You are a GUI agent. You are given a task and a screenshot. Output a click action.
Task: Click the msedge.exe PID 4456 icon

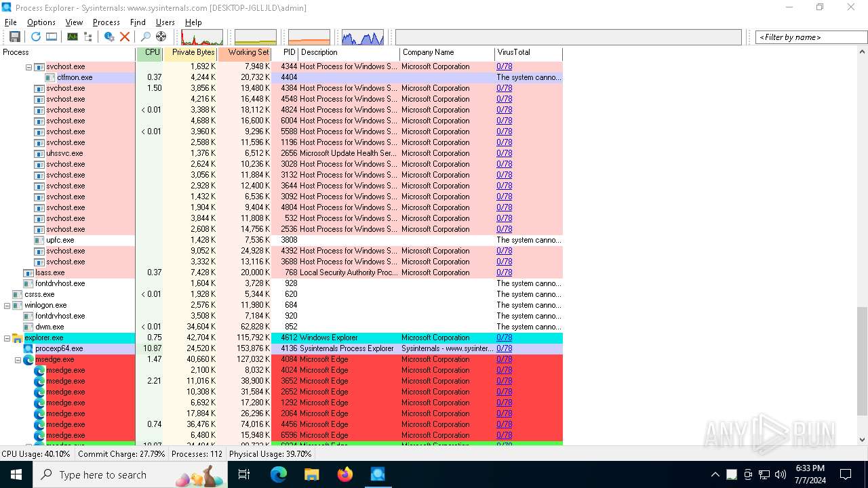click(x=39, y=424)
